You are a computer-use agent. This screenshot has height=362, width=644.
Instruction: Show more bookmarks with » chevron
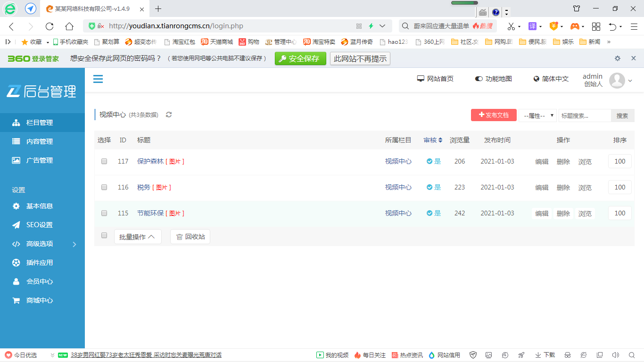coord(609,41)
